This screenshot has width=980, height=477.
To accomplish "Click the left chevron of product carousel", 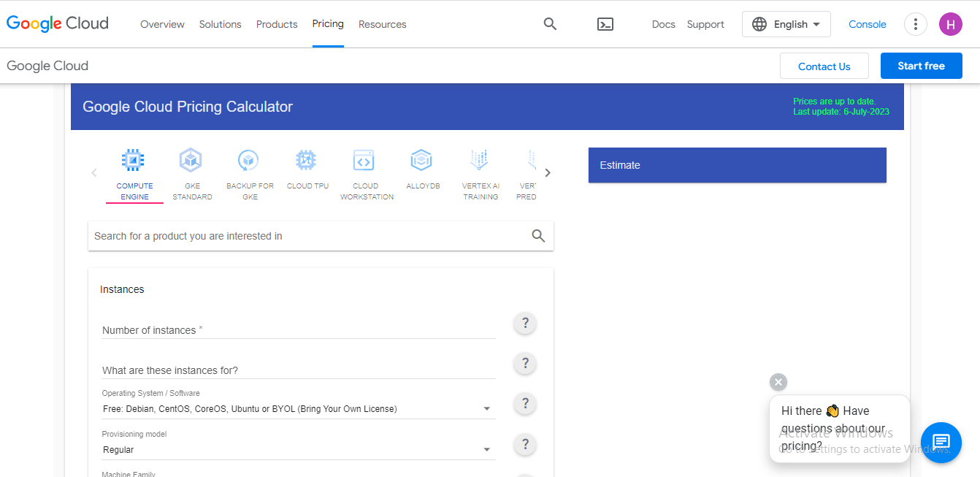I will 94,173.
